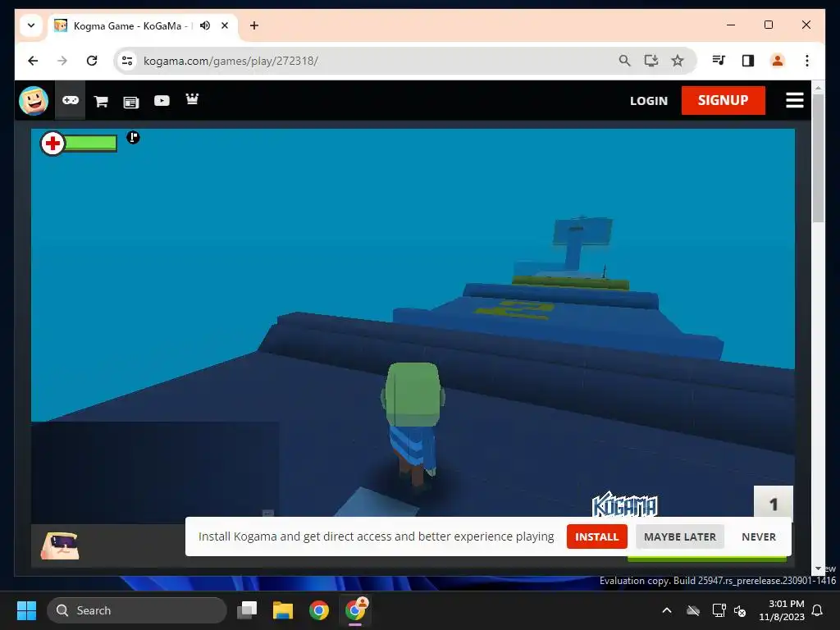Viewport: 840px width, 630px height.
Task: Open the Chrome profile taskbar icon
Action: (x=355, y=610)
